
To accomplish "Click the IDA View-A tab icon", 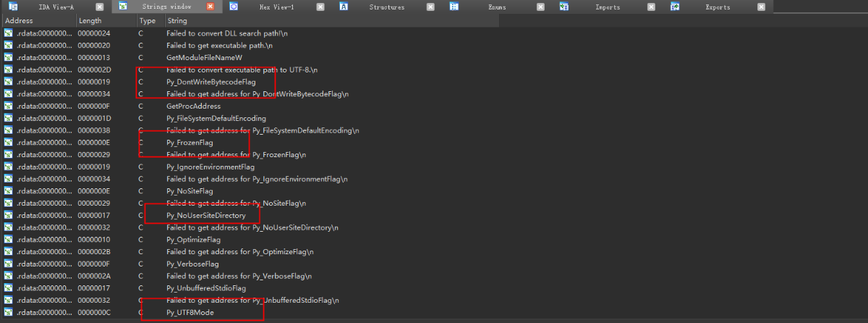I will click(12, 7).
